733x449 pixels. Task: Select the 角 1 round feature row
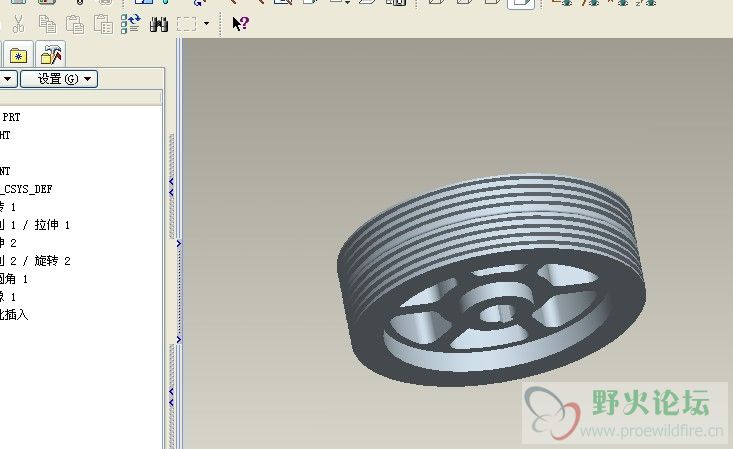pos(14,279)
